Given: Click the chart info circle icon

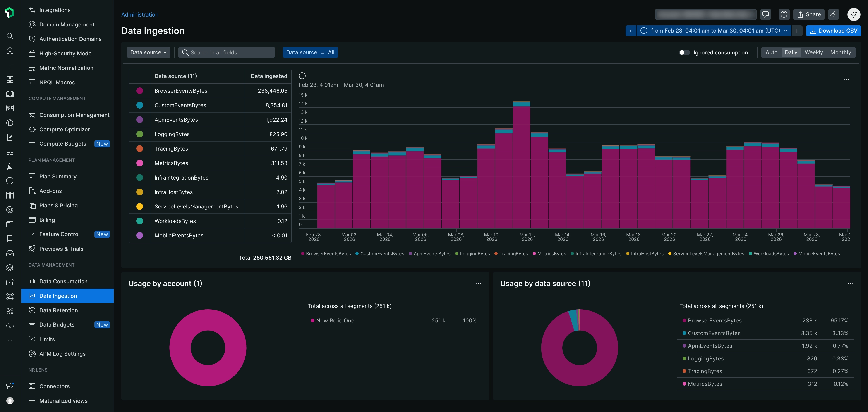Looking at the screenshot, I should pyautogui.click(x=302, y=76).
